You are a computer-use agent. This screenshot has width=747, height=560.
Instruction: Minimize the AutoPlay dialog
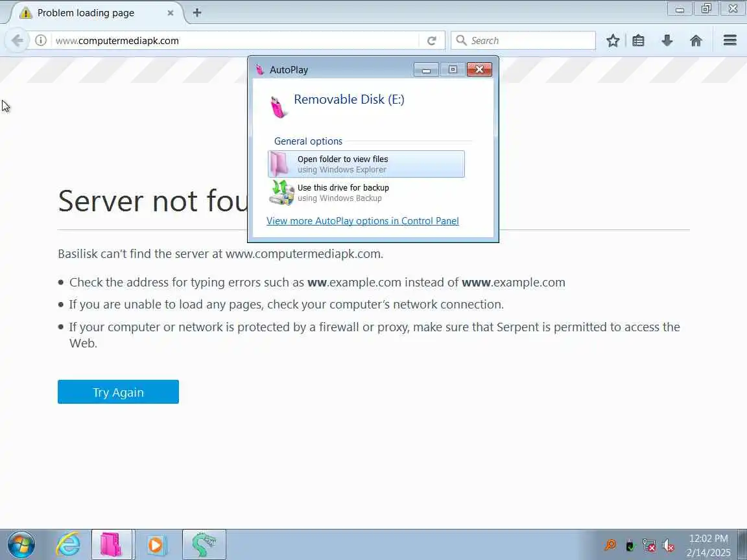pyautogui.click(x=426, y=69)
